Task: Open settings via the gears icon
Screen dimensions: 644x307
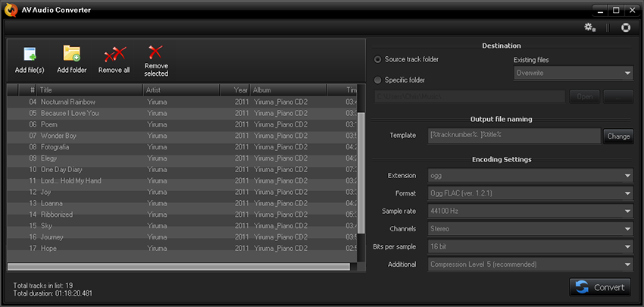Action: coord(589,28)
